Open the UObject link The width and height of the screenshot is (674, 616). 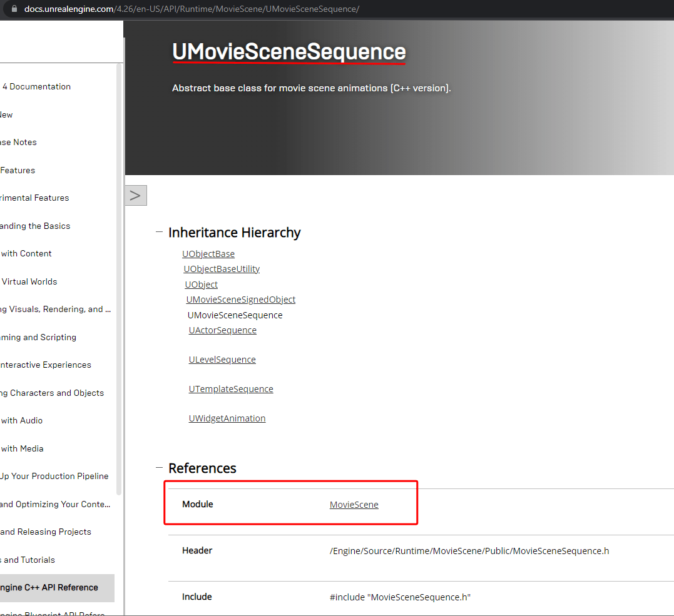click(201, 284)
